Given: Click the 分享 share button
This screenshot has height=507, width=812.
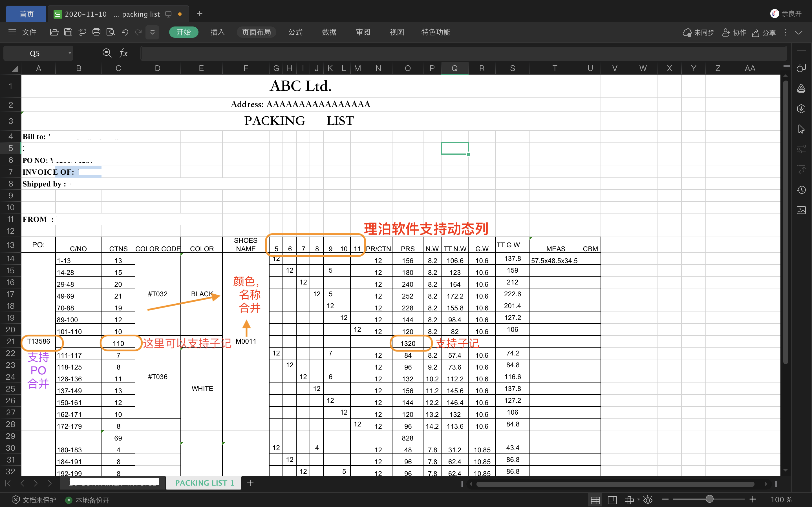Looking at the screenshot, I should click(x=764, y=33).
